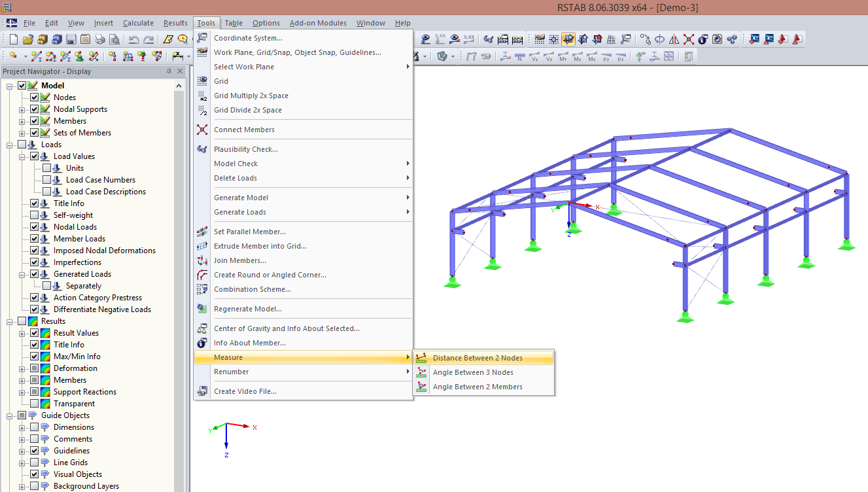Uncheck the Nodes checkbox
Viewport: 868px width, 492px height.
(x=35, y=97)
